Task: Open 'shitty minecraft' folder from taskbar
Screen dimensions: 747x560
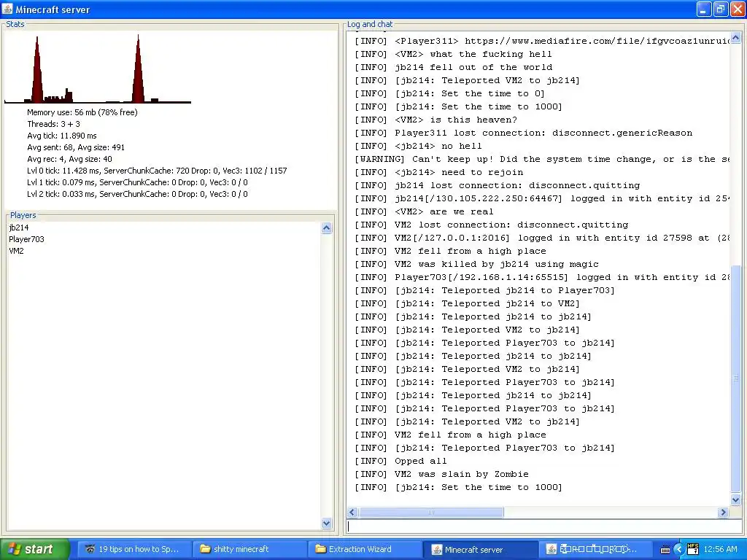Action: [x=249, y=549]
